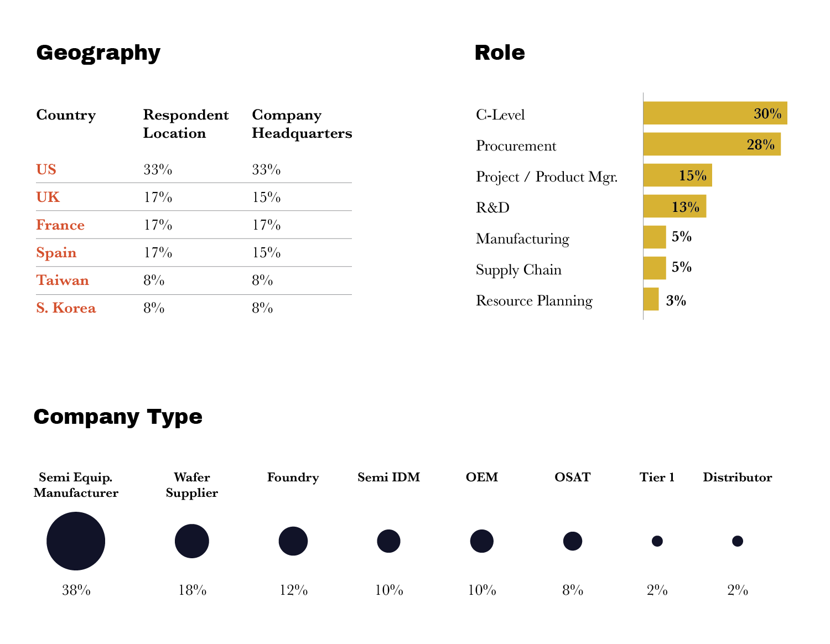Select the Tier 1 small dot
The width and height of the screenshot is (830, 644).
[x=657, y=541]
